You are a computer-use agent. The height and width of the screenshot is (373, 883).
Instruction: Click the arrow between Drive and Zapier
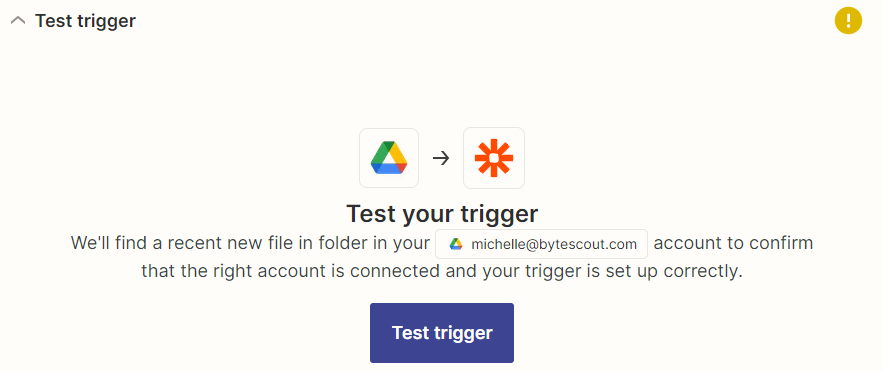(441, 158)
